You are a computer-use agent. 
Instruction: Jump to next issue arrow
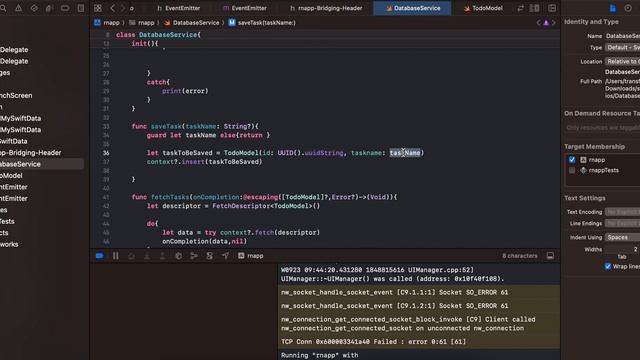pyautogui.click(x=553, y=23)
